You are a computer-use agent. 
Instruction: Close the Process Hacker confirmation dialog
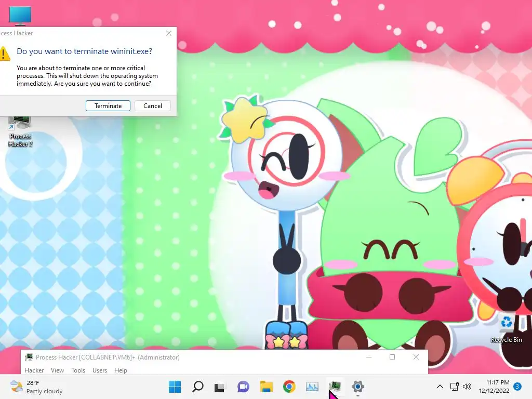(x=169, y=33)
